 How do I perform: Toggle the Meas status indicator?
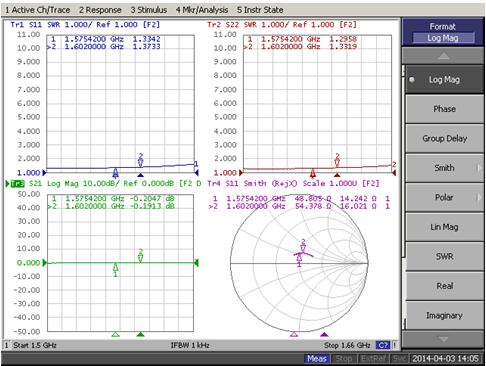(317, 359)
